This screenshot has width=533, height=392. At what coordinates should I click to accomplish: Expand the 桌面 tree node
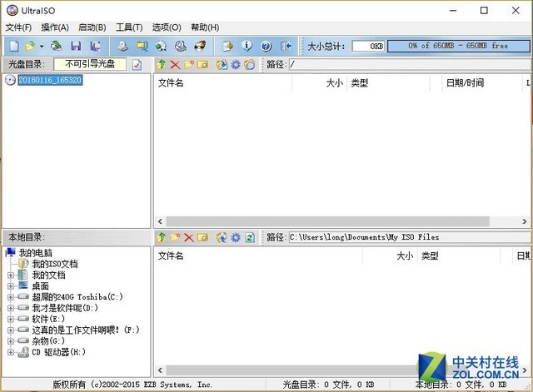pyautogui.click(x=11, y=286)
